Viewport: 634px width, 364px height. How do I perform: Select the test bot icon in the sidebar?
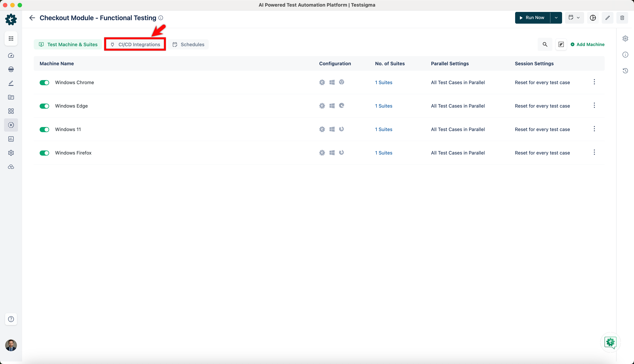tap(11, 69)
